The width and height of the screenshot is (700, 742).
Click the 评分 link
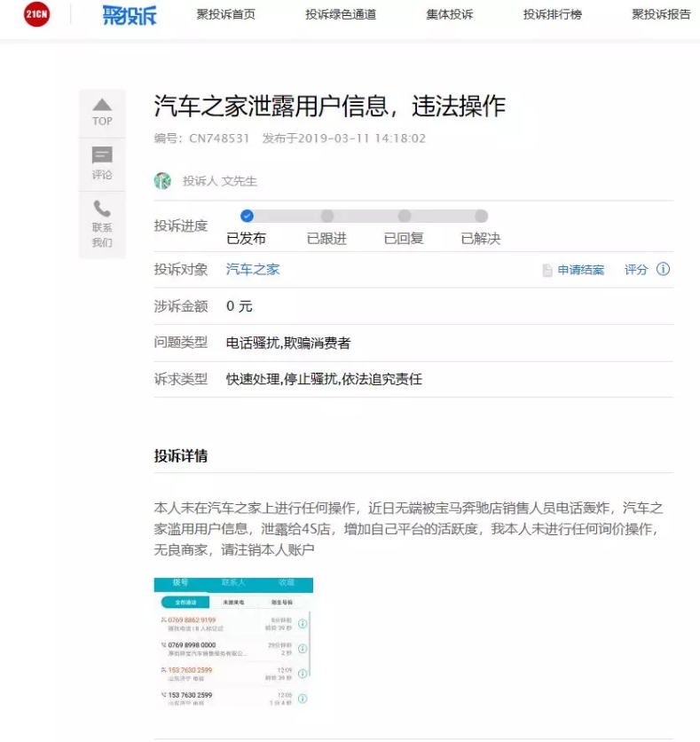(635, 270)
